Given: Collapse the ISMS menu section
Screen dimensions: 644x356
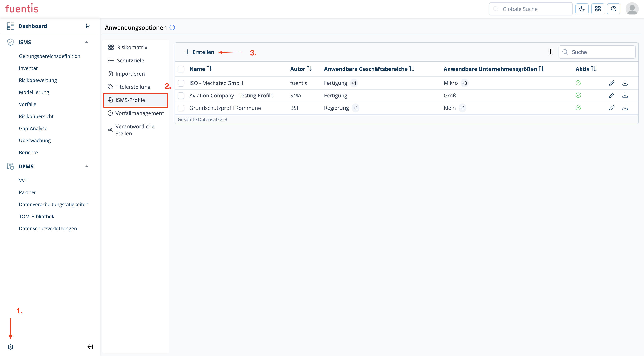Looking at the screenshot, I should [x=87, y=42].
